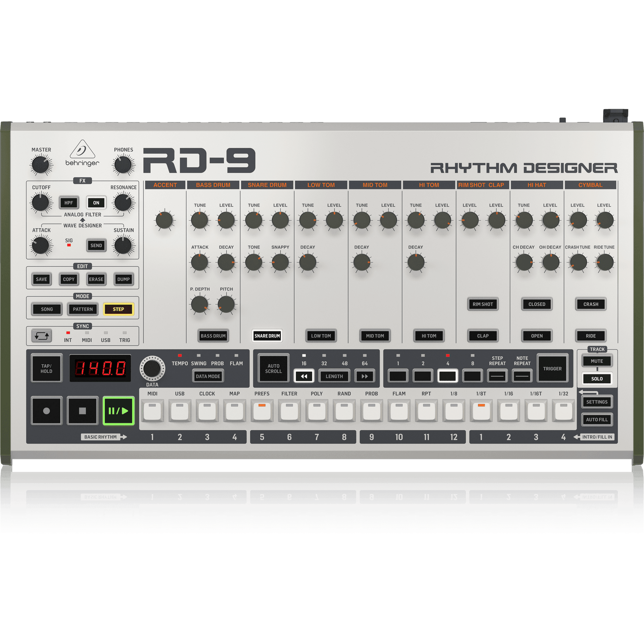Switch to SONG mode
This screenshot has height=644, width=644.
click(x=46, y=309)
